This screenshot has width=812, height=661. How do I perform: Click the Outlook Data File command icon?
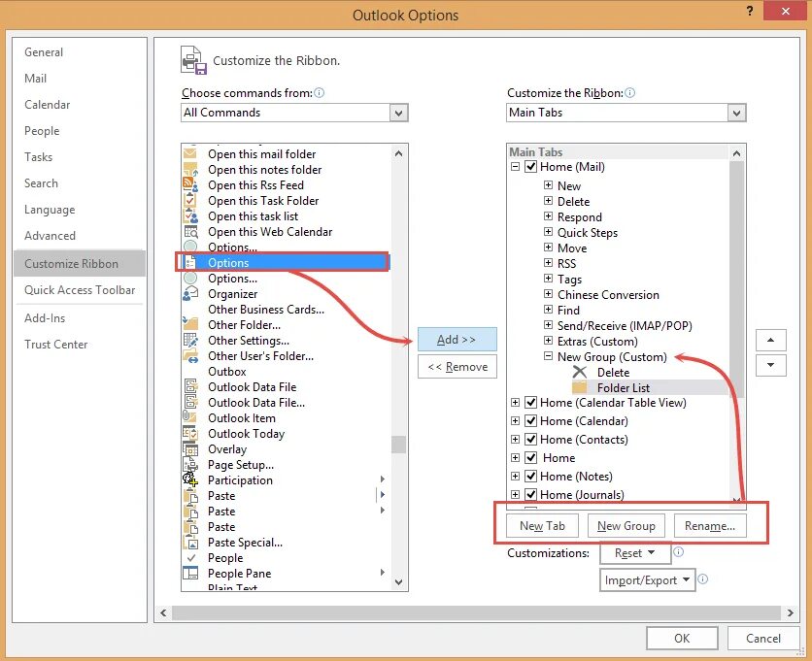(x=190, y=387)
